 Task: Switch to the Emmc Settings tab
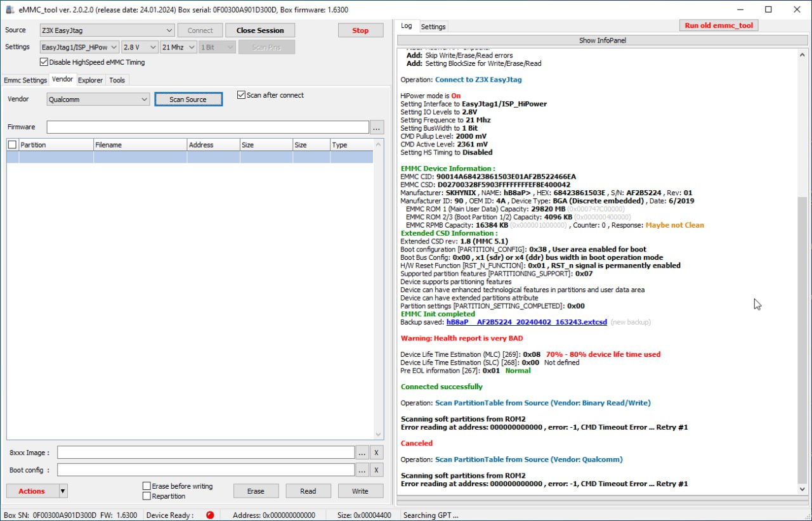coord(25,80)
